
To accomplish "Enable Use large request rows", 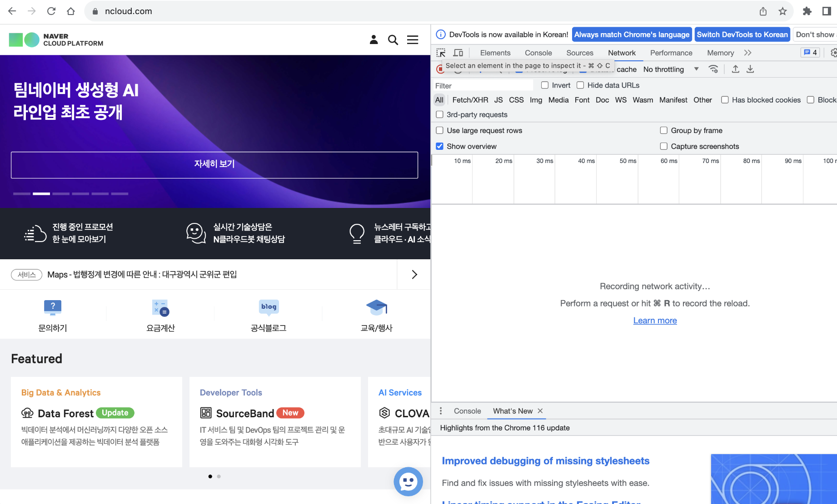I will (x=439, y=130).
